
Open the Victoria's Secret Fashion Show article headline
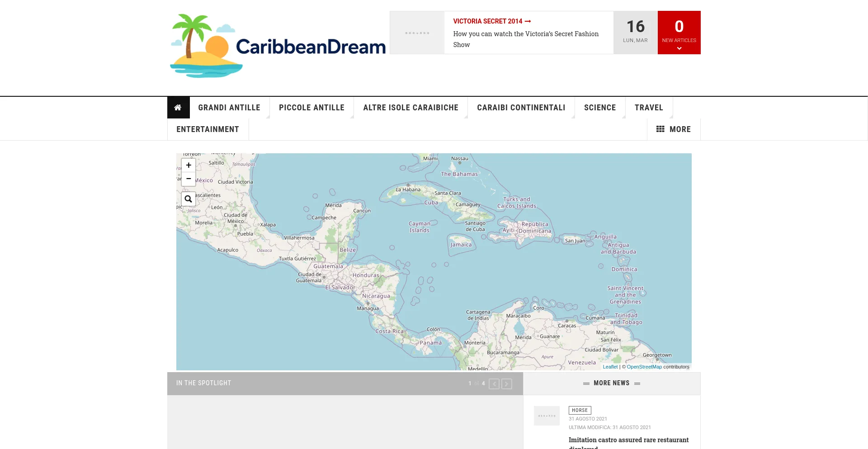coord(526,39)
